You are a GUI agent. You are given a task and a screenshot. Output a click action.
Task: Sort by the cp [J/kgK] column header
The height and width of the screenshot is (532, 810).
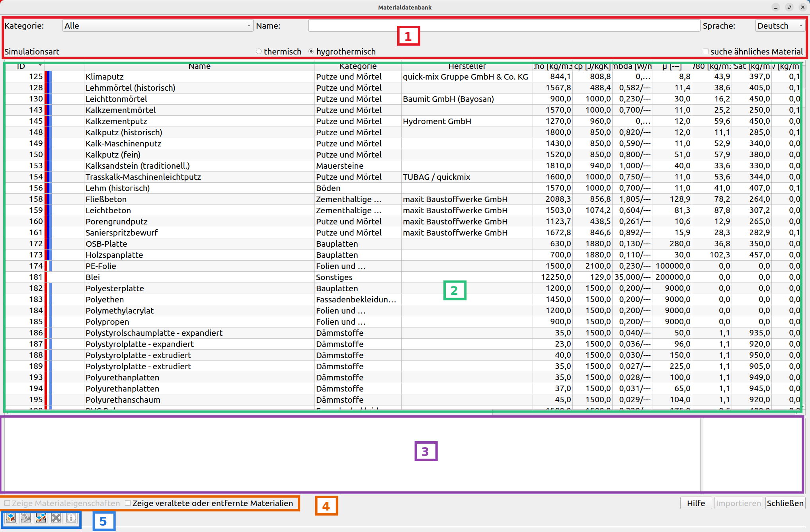[x=592, y=66]
